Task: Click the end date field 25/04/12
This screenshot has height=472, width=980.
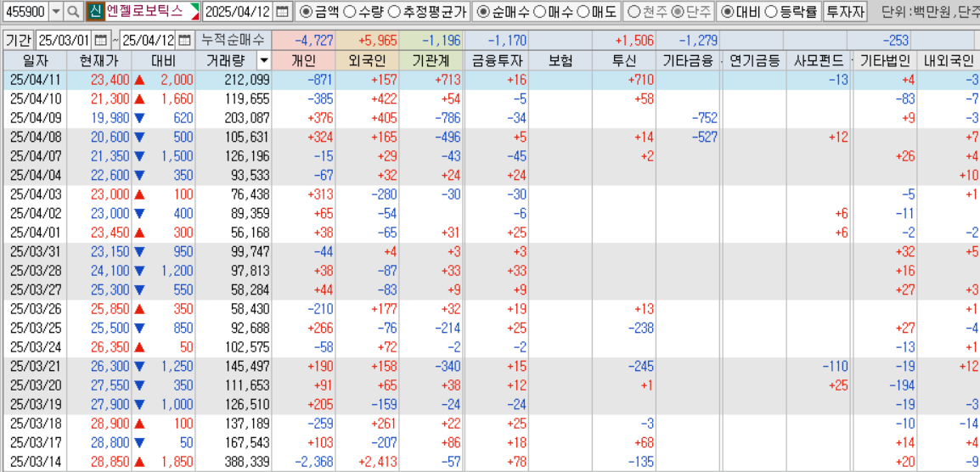Action: (x=148, y=42)
